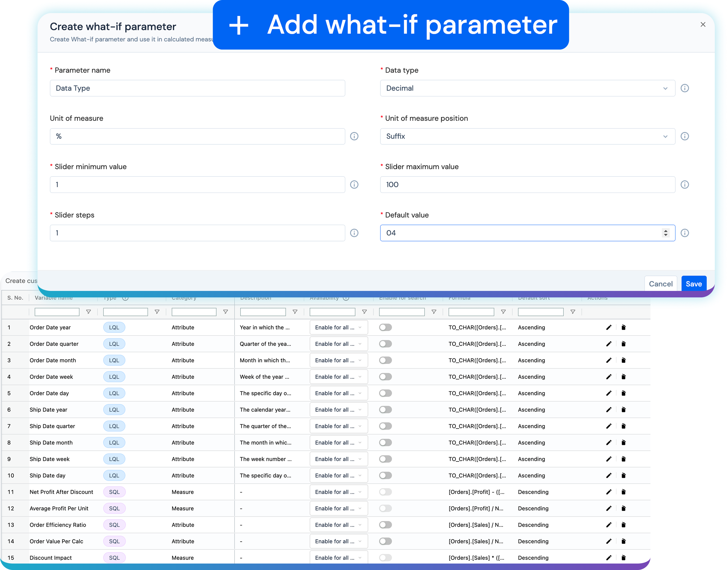Enable search for Ship Date day
728x570 pixels.
[386, 475]
